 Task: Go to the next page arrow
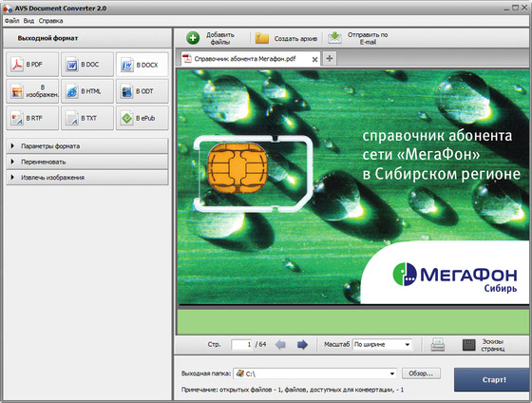click(x=302, y=345)
